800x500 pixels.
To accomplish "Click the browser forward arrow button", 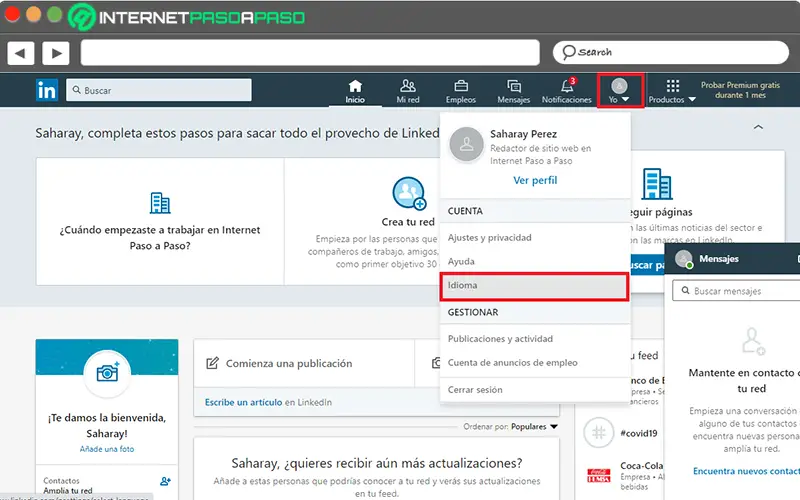I will coord(56,53).
